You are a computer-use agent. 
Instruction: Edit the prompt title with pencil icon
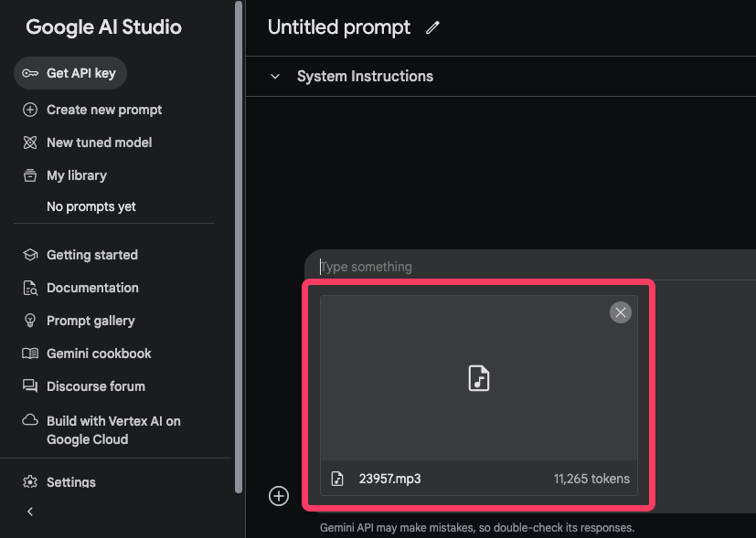pos(433,27)
